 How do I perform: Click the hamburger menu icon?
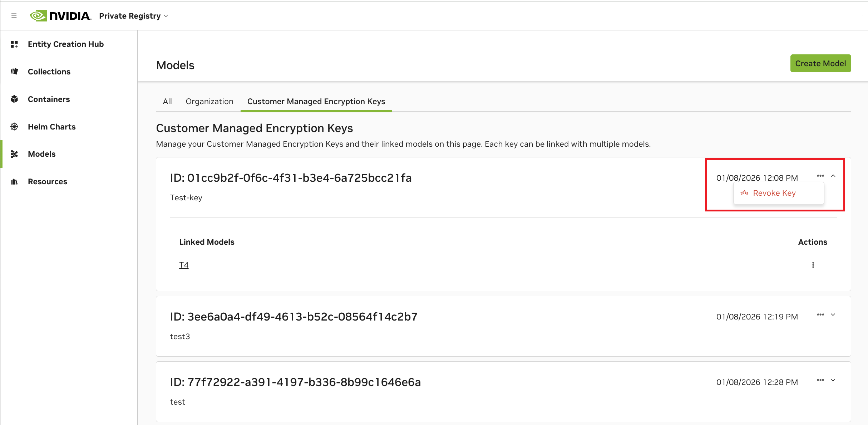coord(14,15)
